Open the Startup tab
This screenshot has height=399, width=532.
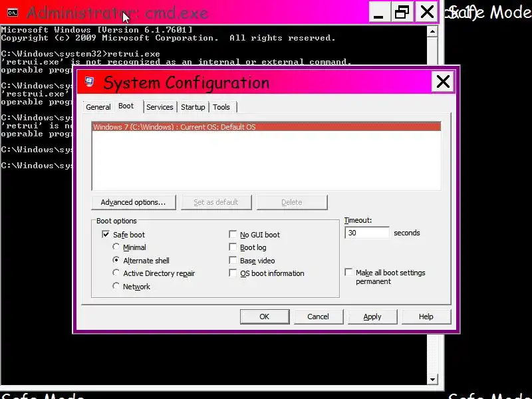[193, 107]
